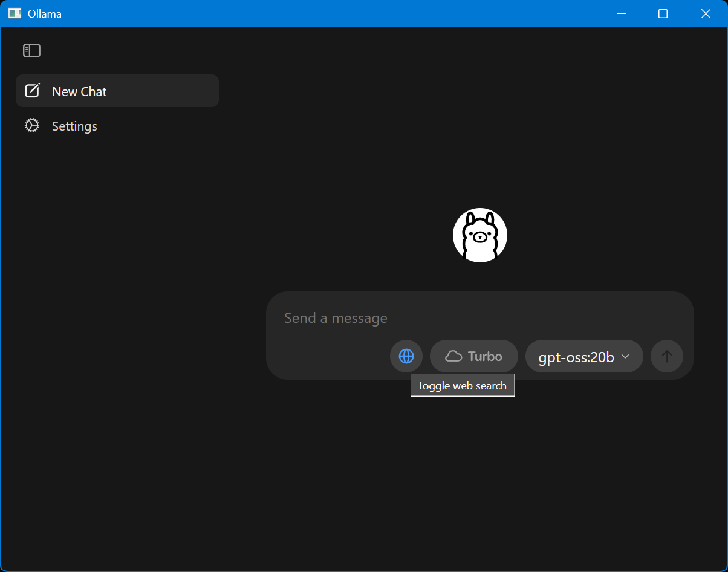This screenshot has height=572, width=728.
Task: Start a New Chat from the sidebar
Action: (117, 91)
